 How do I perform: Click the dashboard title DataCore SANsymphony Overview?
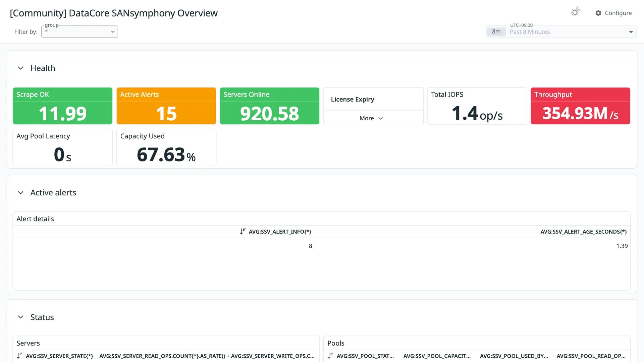pos(114,13)
